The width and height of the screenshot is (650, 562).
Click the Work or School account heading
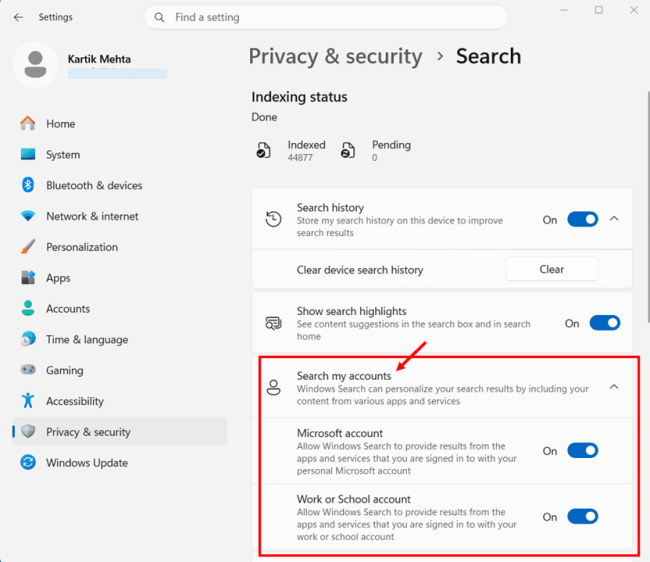(x=354, y=499)
